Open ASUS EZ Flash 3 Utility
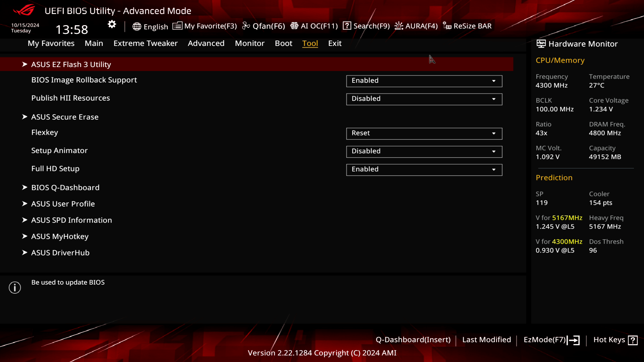The height and width of the screenshot is (362, 644). click(x=71, y=64)
